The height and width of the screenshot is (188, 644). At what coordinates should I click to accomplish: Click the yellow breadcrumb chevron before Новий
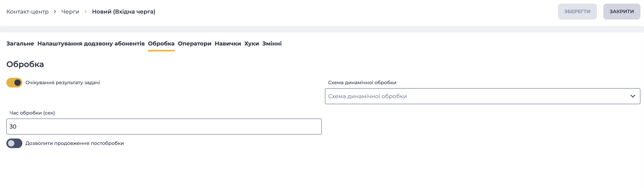click(86, 12)
